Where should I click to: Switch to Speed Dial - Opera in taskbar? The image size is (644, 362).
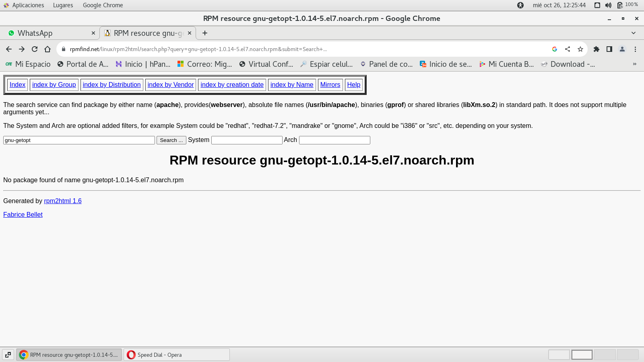coord(176,355)
